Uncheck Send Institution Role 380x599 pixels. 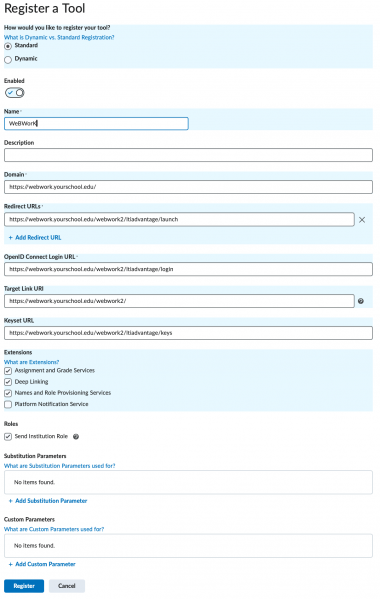[8, 436]
